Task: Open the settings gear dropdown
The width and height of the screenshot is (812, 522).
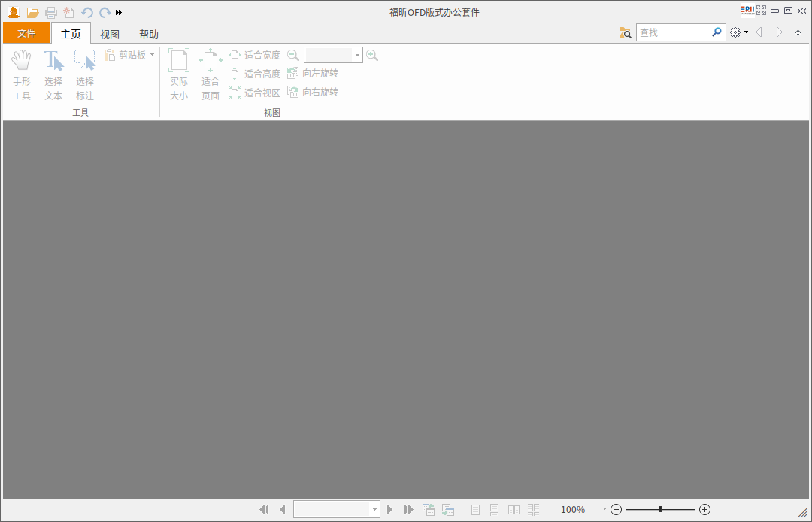Action: [738, 32]
